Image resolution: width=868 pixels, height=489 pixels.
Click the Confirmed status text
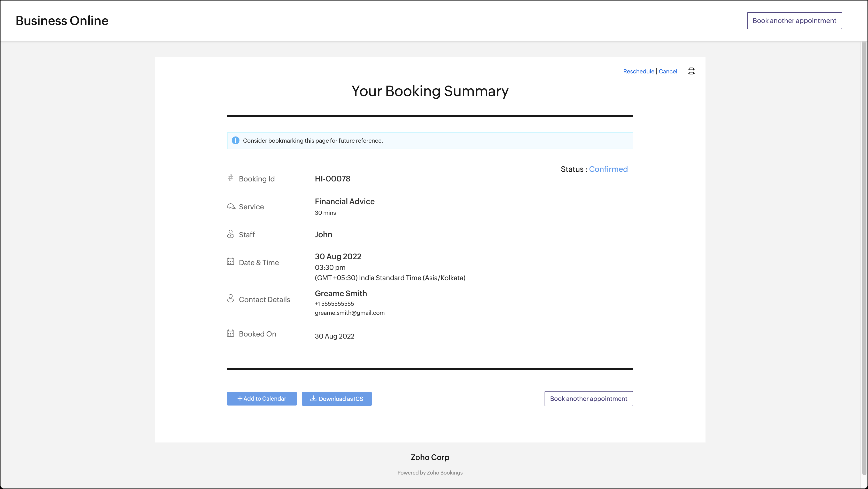[608, 169]
